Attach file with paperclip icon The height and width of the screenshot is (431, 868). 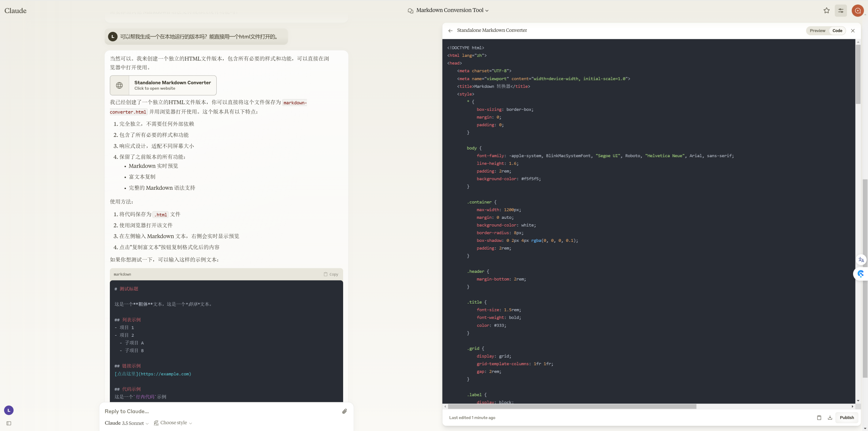tap(344, 411)
